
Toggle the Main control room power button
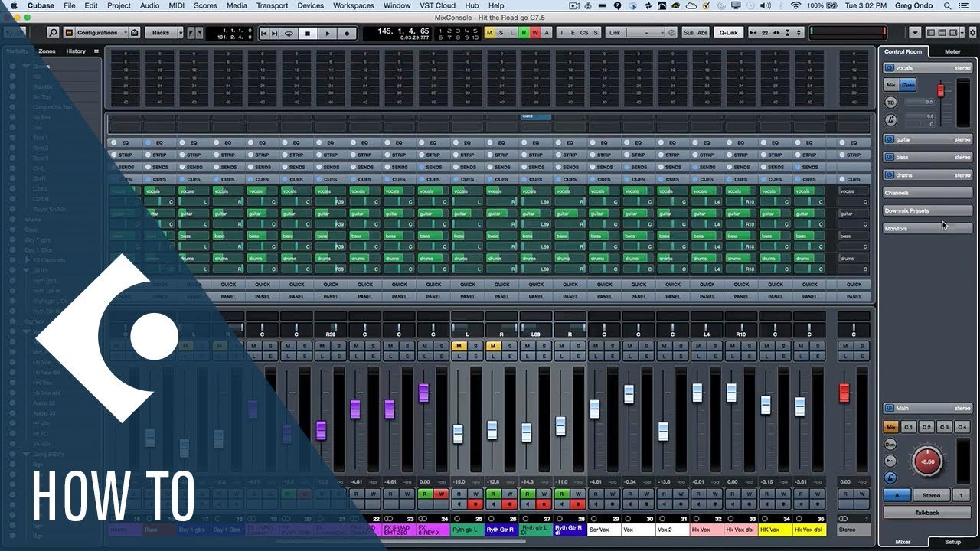coord(890,409)
